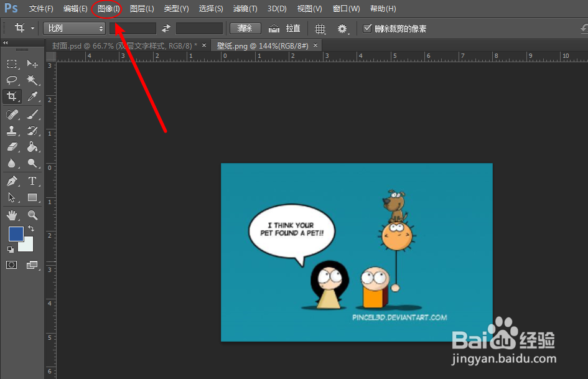The height and width of the screenshot is (379, 588).
Task: Select the Pen tool
Action: [12, 181]
